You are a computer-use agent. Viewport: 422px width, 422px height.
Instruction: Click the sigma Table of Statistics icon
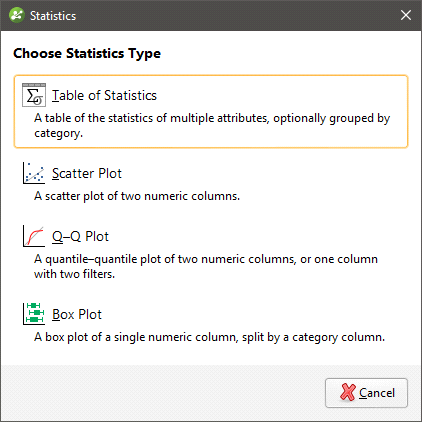pos(34,95)
